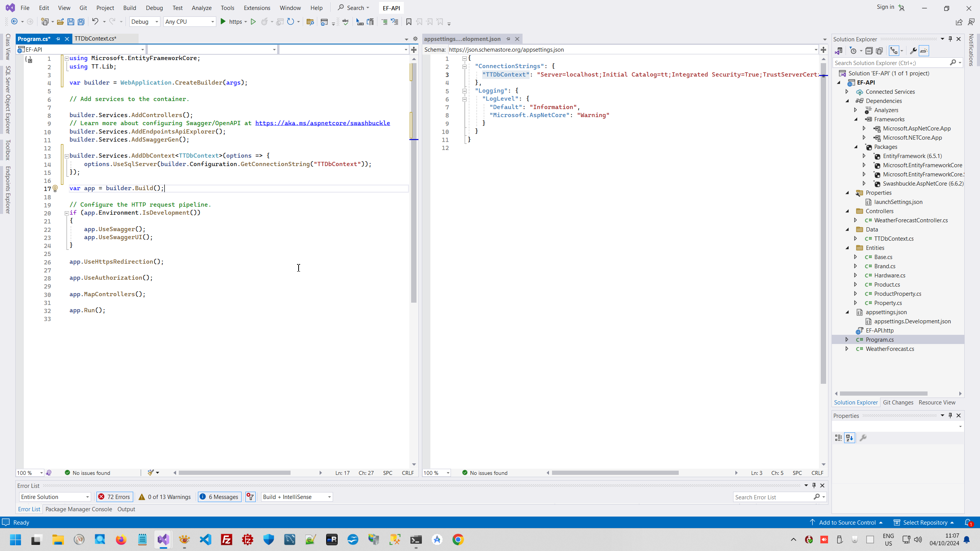Click the lightbulb quick actions icon

(x=55, y=188)
